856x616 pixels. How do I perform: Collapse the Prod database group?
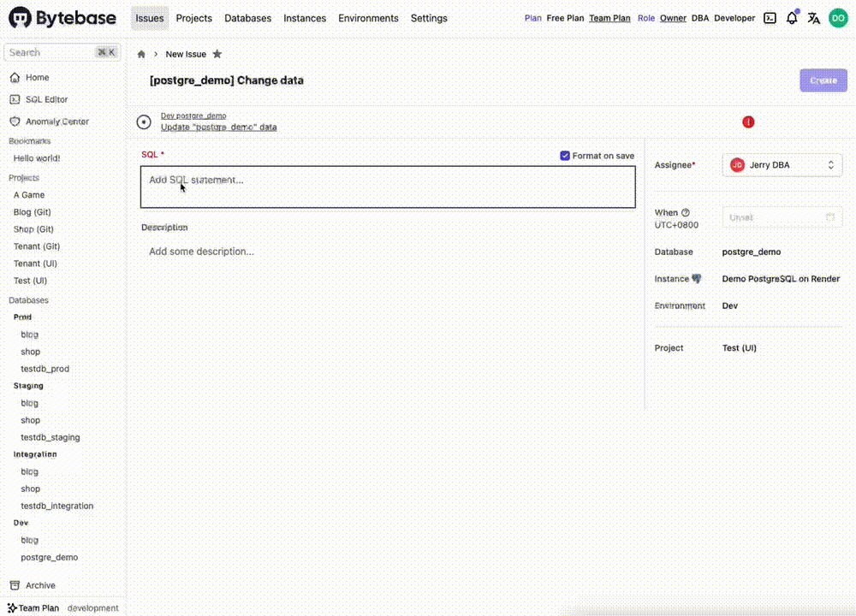click(22, 317)
